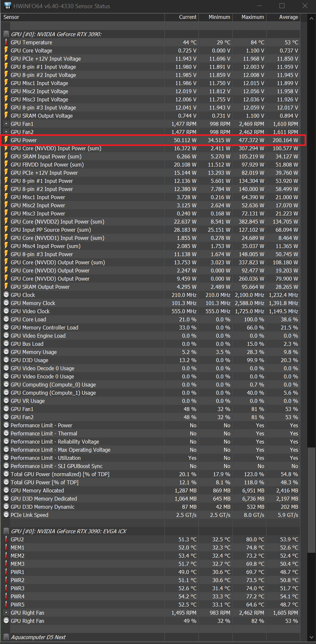Click the icon beside Total GPU Power [% of TDP]

click(x=6, y=482)
